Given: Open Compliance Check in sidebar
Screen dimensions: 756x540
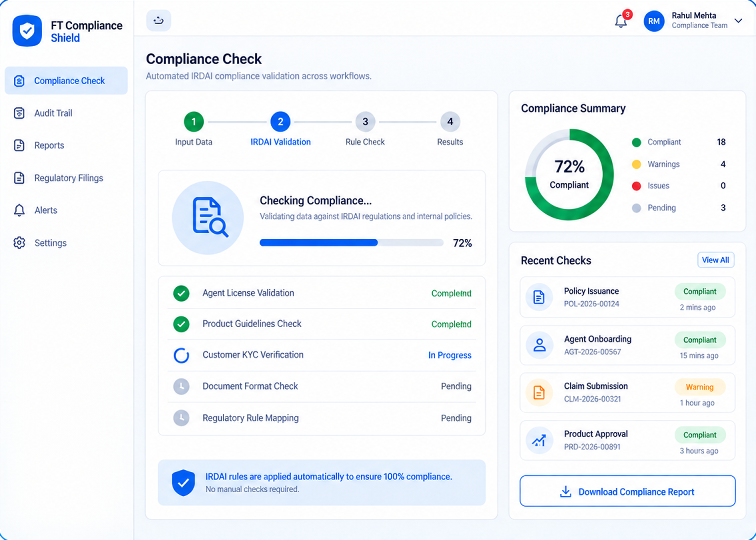Looking at the screenshot, I should (x=66, y=81).
